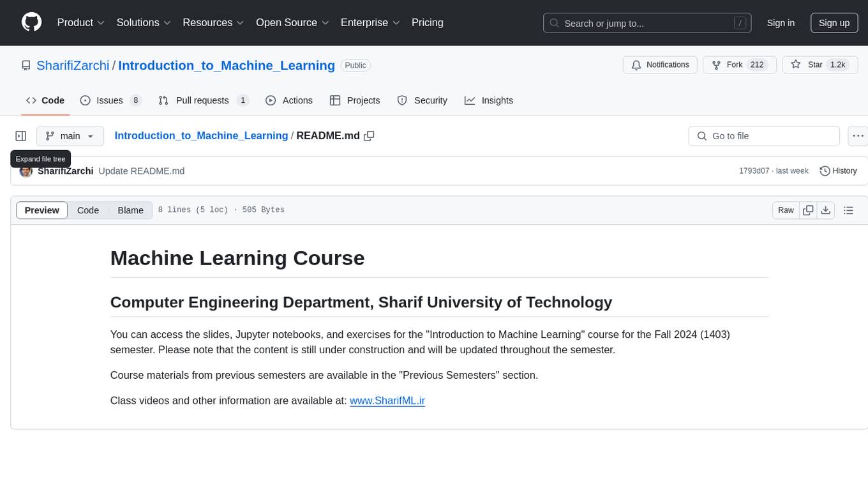868x488 pixels.
Task: Open the Security tab
Action: [423, 100]
